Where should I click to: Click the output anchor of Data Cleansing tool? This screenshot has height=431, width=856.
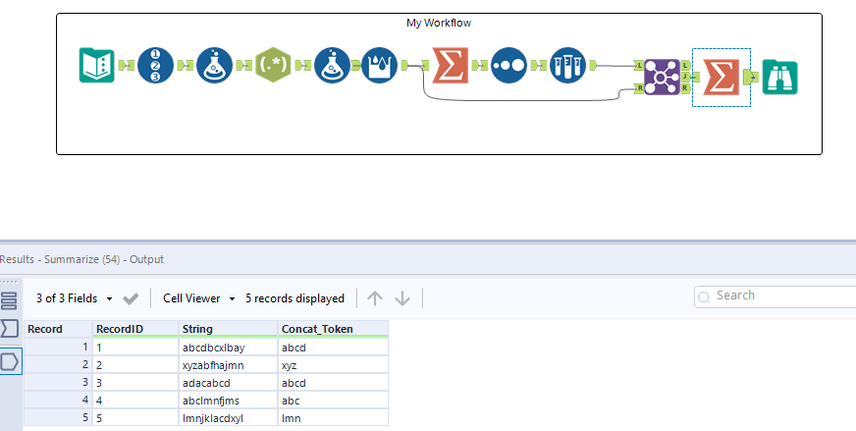point(405,66)
